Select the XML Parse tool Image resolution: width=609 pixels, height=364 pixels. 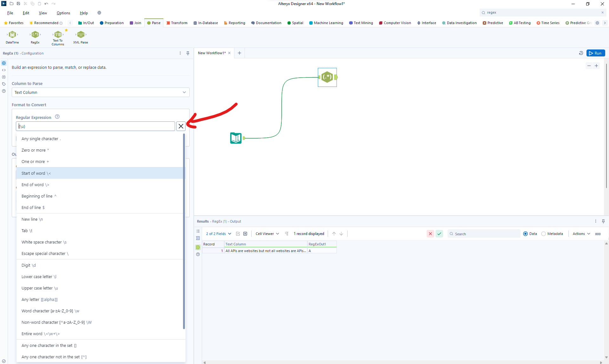81,35
